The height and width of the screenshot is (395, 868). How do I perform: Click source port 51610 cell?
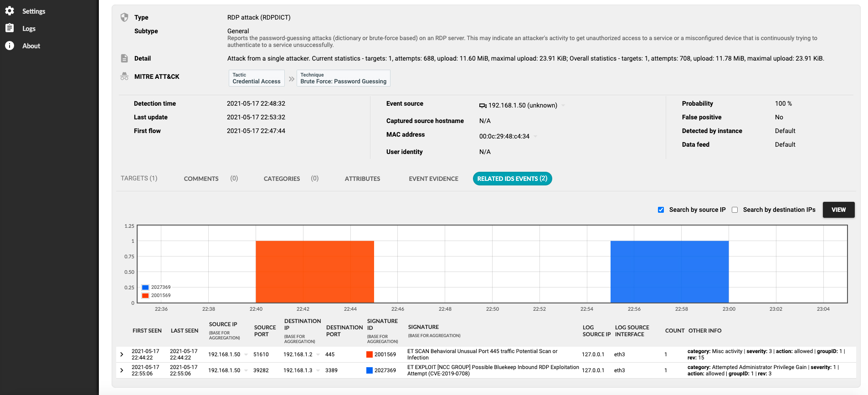(x=261, y=354)
